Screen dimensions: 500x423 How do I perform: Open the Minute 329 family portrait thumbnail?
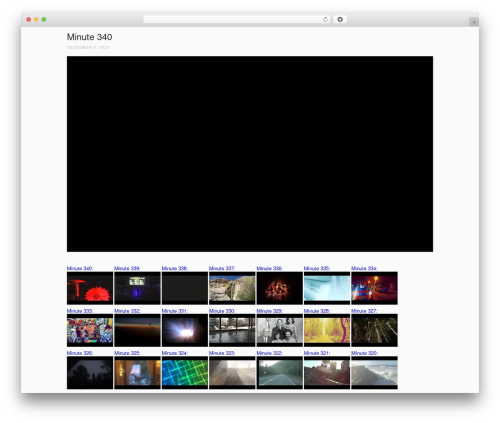[280, 330]
